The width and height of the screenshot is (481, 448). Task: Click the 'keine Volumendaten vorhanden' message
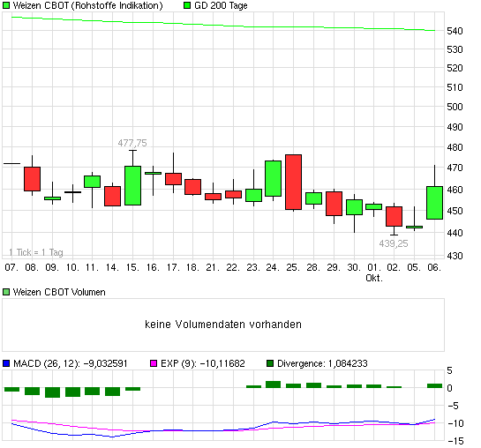[223, 325]
